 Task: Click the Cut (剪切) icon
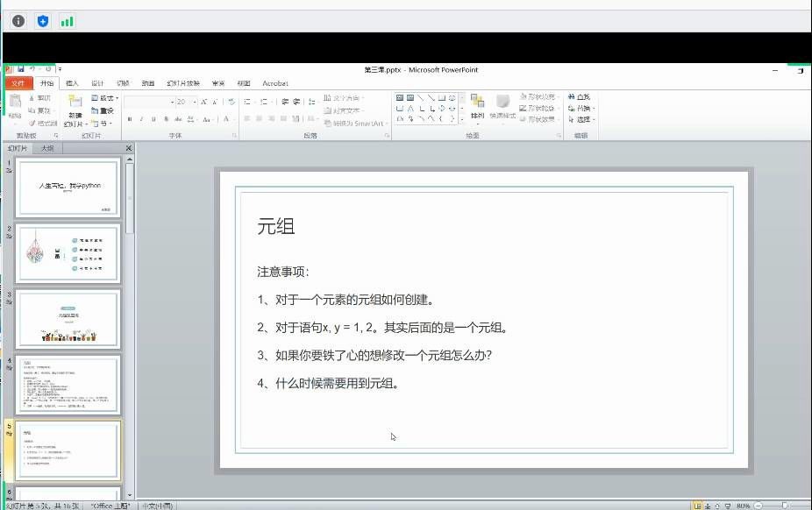tap(32, 98)
